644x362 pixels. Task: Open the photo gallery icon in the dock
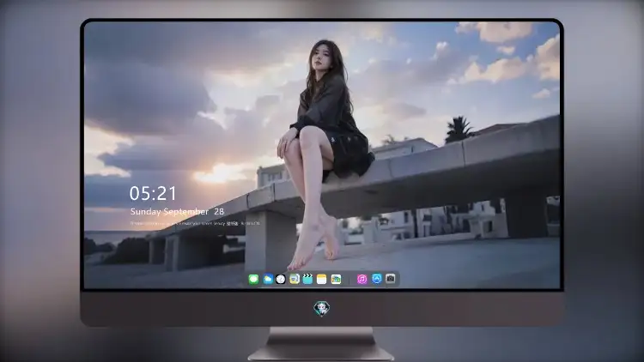tap(336, 279)
